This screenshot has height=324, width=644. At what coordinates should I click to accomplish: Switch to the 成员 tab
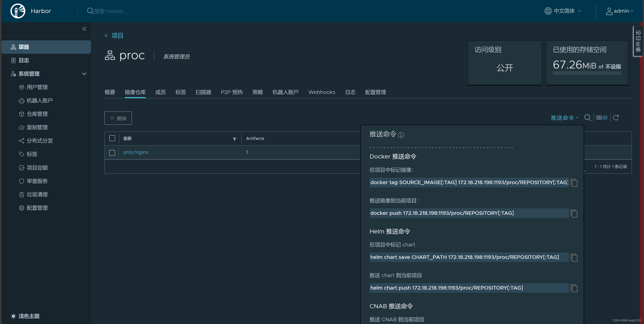[160, 92]
